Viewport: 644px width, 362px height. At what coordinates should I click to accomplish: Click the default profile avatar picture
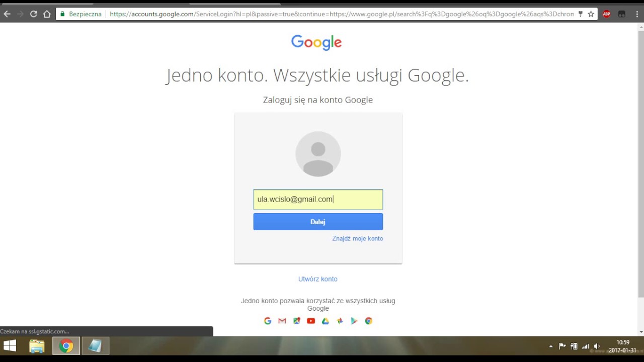click(318, 154)
